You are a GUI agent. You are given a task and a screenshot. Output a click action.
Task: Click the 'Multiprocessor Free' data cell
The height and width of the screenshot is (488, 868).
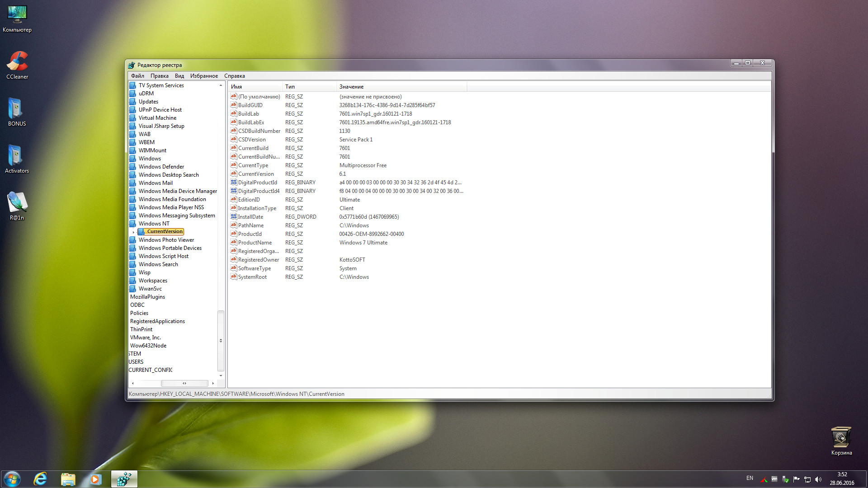[363, 165]
